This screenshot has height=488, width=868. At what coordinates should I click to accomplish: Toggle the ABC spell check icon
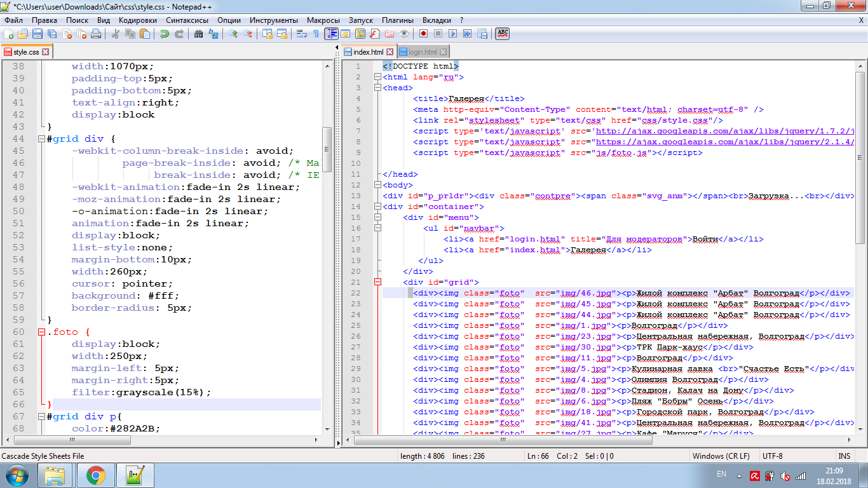pos(503,34)
